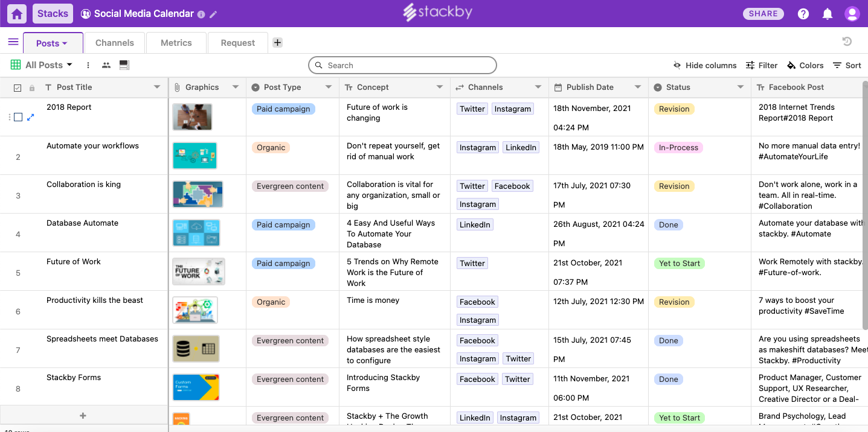Select the "12th July, 2021 12:30 PM" date cell
The image size is (868, 432).
(599, 310)
